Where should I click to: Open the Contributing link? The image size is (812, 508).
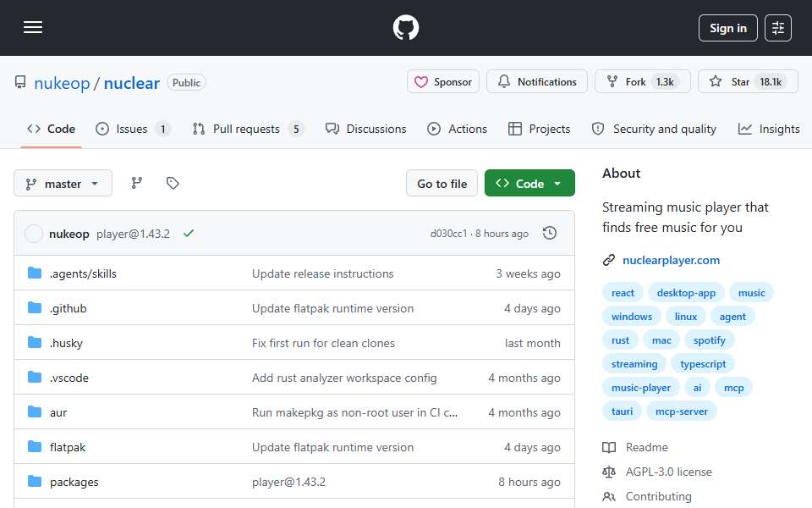(x=647, y=497)
